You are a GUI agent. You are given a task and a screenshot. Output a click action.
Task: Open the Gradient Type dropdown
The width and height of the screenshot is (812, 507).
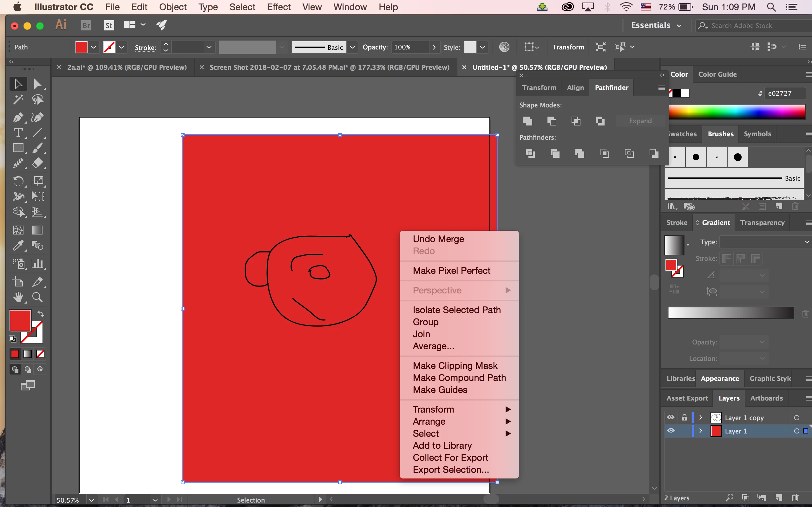765,242
